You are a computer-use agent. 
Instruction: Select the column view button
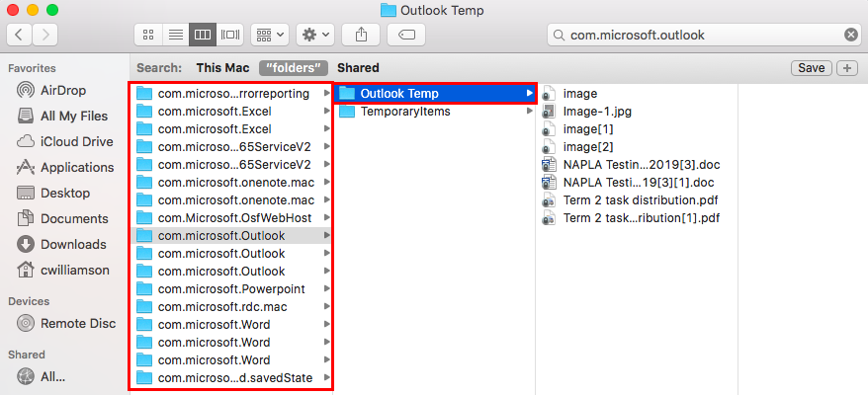click(x=203, y=35)
